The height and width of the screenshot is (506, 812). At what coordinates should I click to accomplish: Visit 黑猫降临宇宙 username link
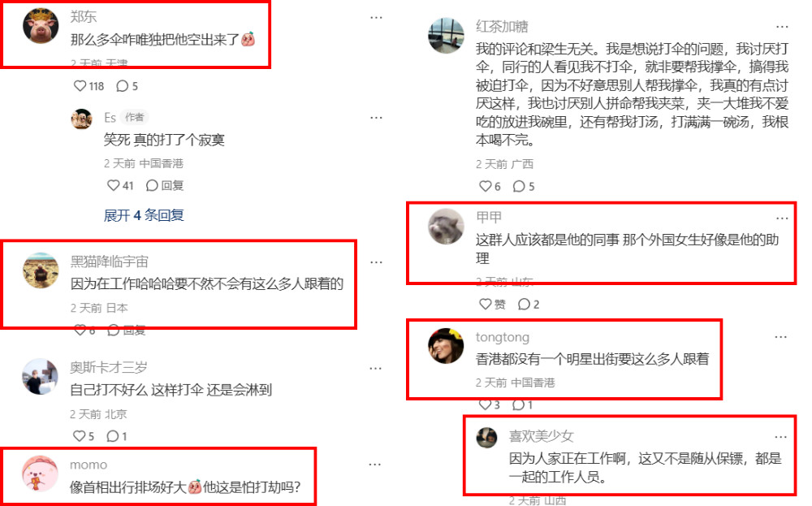tap(110, 262)
